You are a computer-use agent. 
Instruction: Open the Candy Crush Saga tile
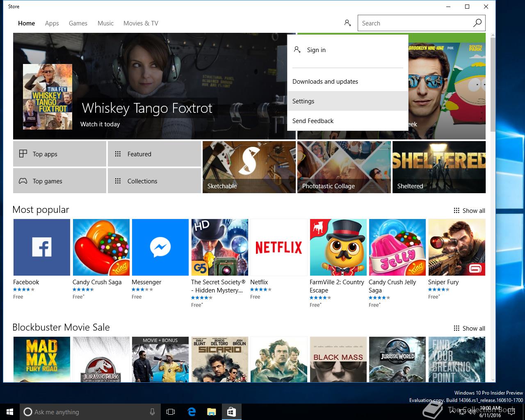click(x=101, y=247)
